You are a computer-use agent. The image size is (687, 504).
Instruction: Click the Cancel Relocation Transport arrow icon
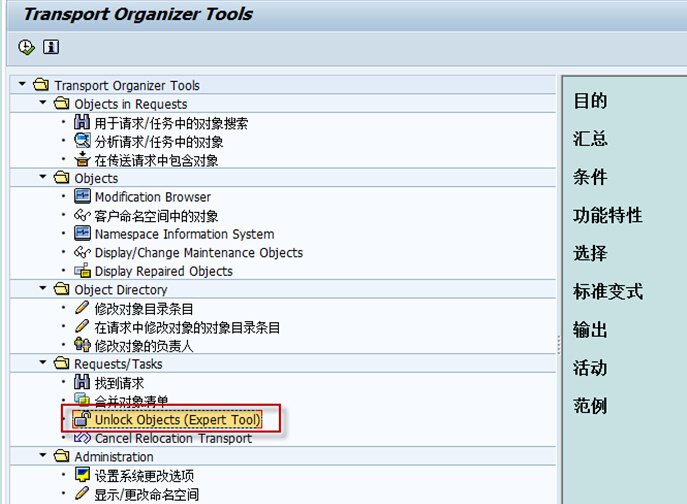tap(82, 437)
